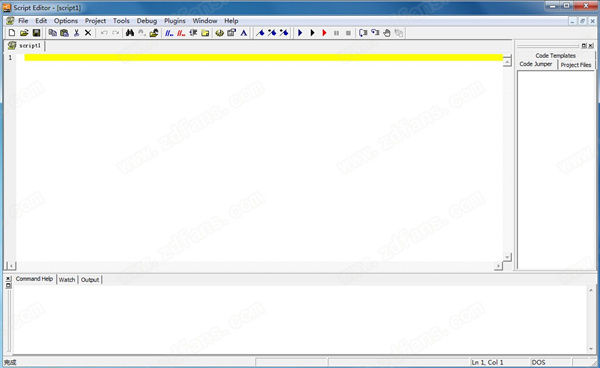The width and height of the screenshot is (600, 368).
Task: Click the binoculars Find icon
Action: [130, 33]
